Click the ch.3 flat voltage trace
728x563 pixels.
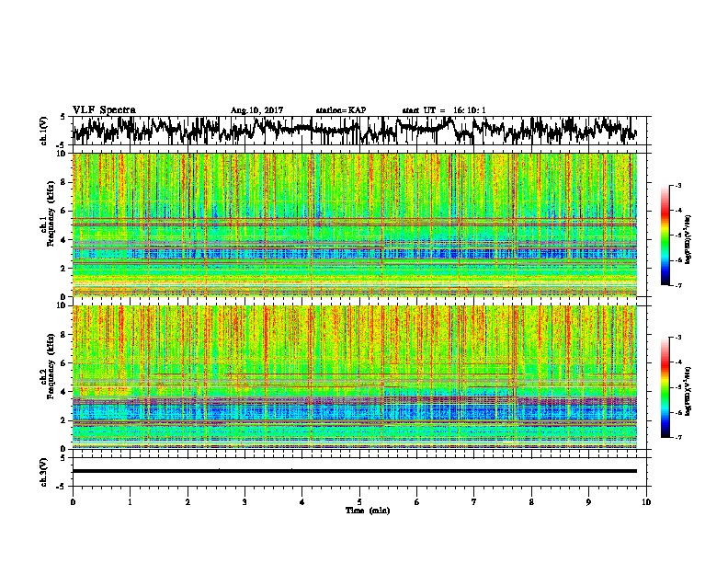(355, 471)
